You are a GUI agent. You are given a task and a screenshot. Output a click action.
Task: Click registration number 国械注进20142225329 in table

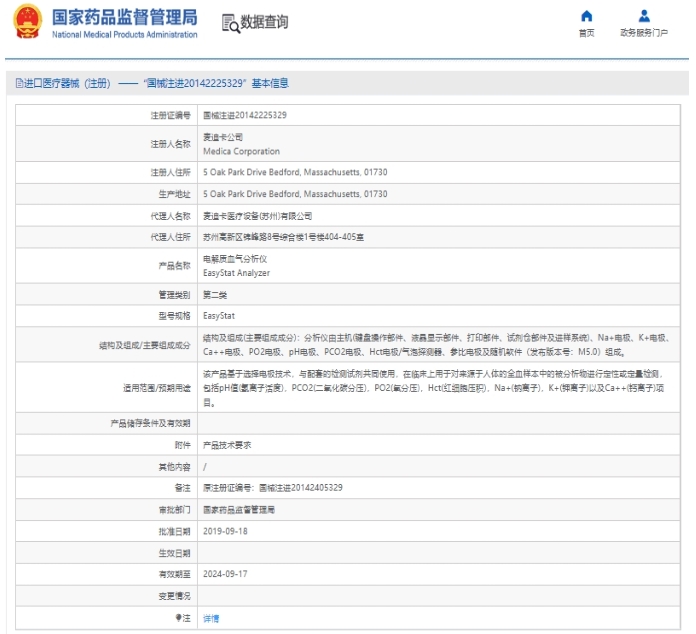pos(244,116)
